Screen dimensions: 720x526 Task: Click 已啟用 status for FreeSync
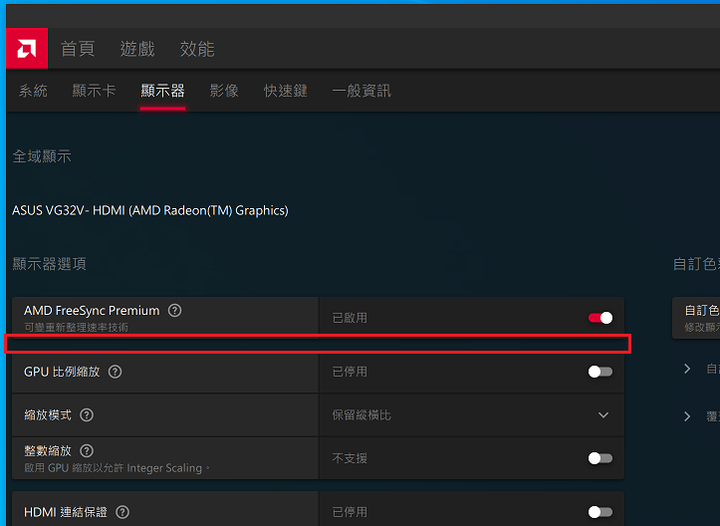click(x=349, y=318)
